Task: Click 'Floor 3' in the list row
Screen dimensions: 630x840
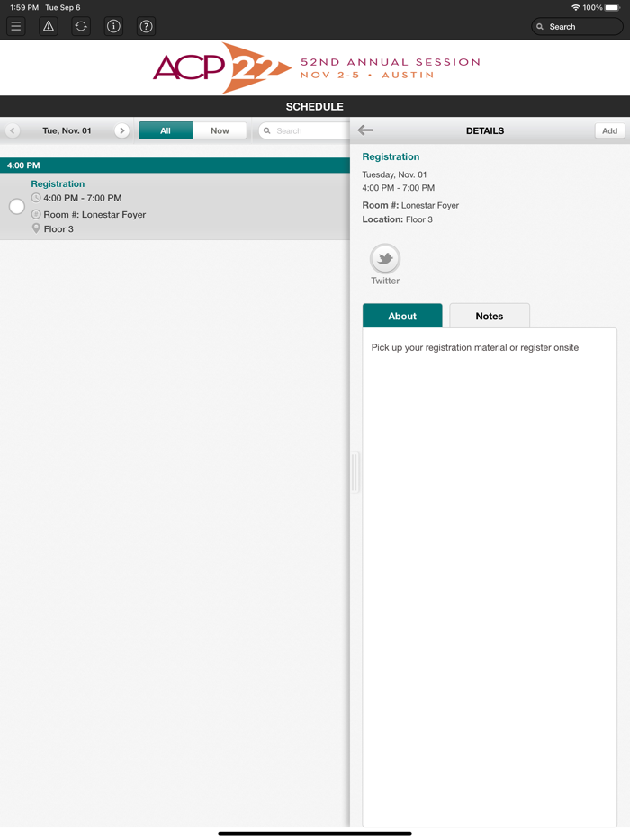Action: click(x=58, y=228)
